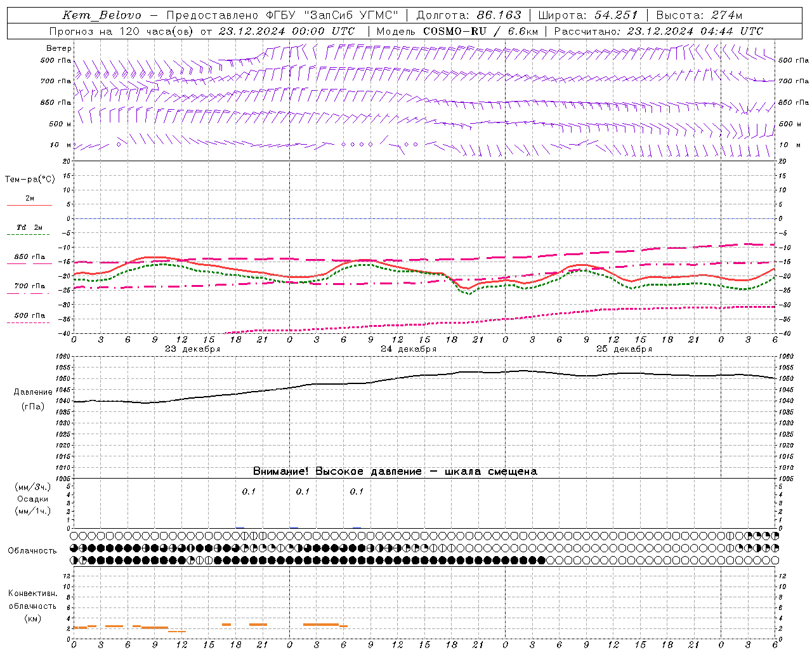Click the '1060' top value on left pressure axis
This screenshot has width=812, height=650.
point(63,357)
